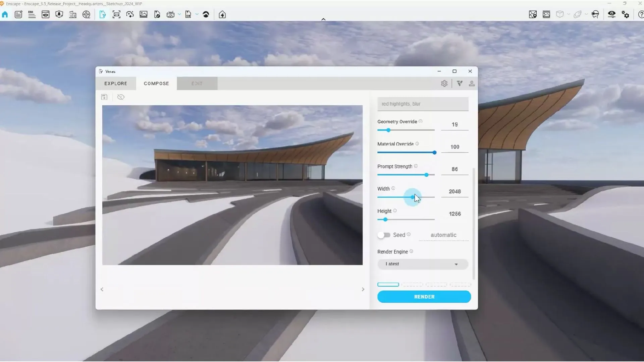Toggle the BIM information icon
Viewport: 644px width, 362px height.
pos(32,14)
